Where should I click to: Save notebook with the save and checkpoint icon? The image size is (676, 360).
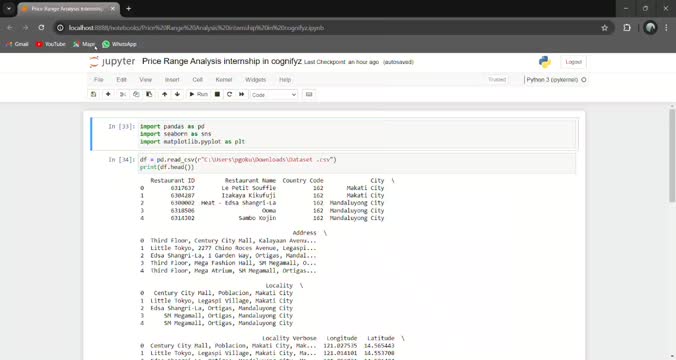coord(94,94)
